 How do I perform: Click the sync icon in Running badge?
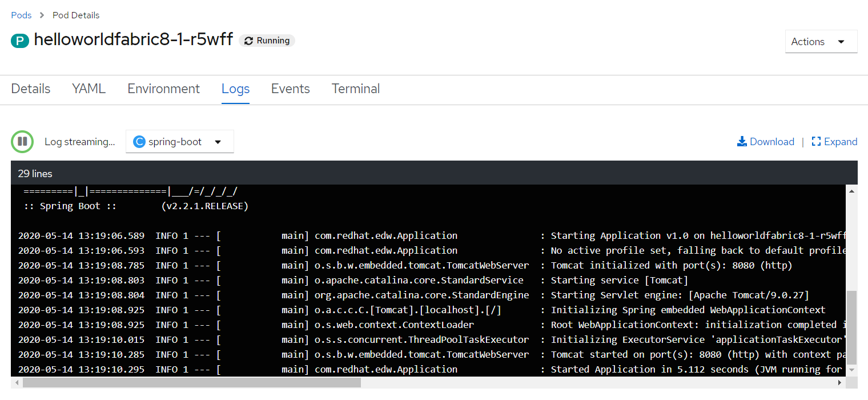[x=248, y=40]
